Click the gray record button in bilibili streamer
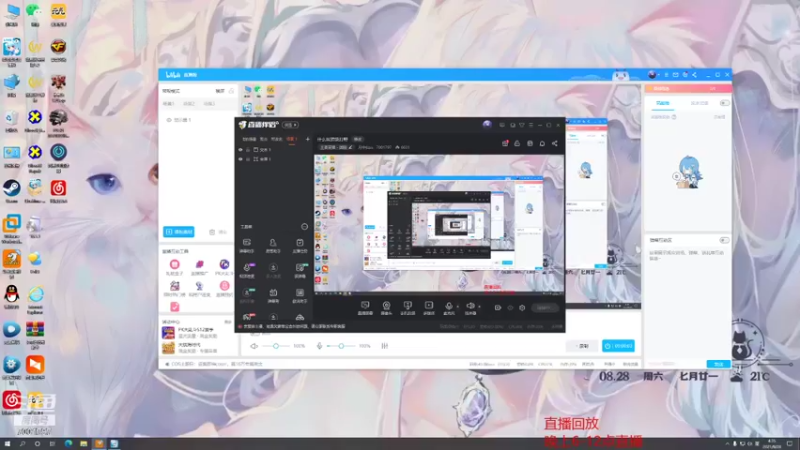 coord(582,346)
